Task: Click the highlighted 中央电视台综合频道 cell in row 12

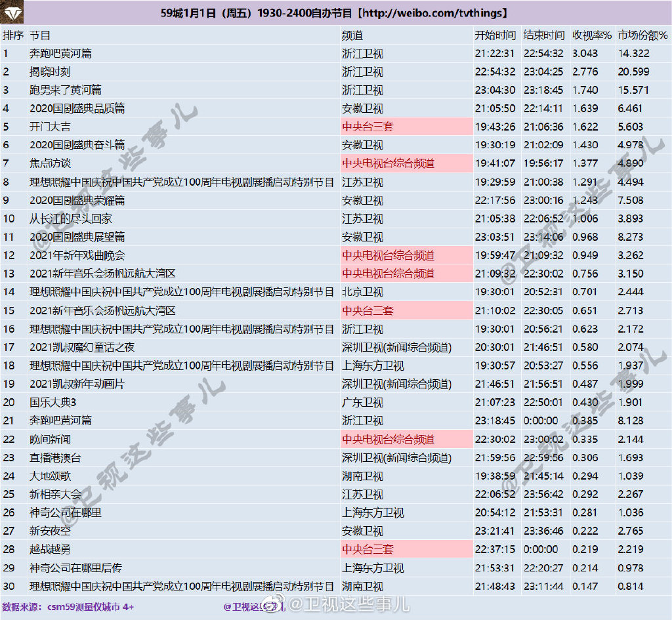Action: pyautogui.click(x=406, y=255)
